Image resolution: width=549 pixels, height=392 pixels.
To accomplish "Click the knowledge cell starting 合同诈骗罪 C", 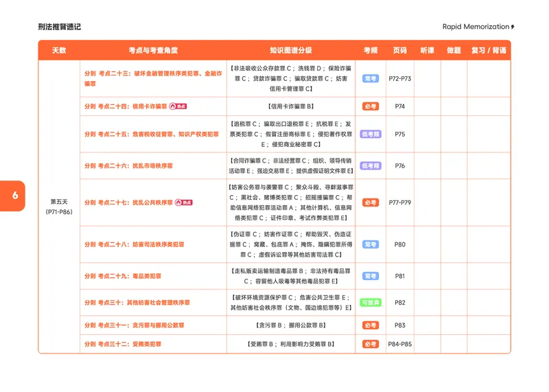I will tap(290, 165).
